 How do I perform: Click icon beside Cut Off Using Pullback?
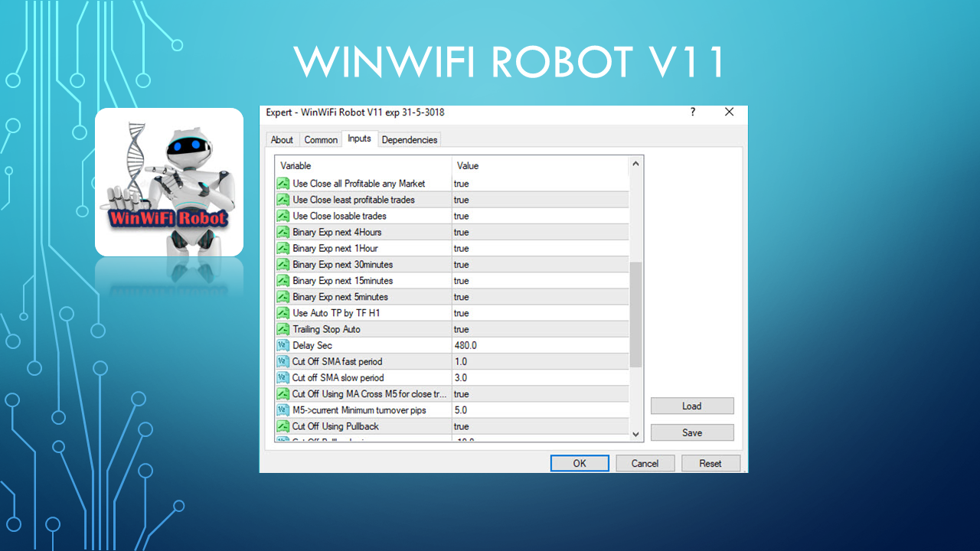[283, 426]
